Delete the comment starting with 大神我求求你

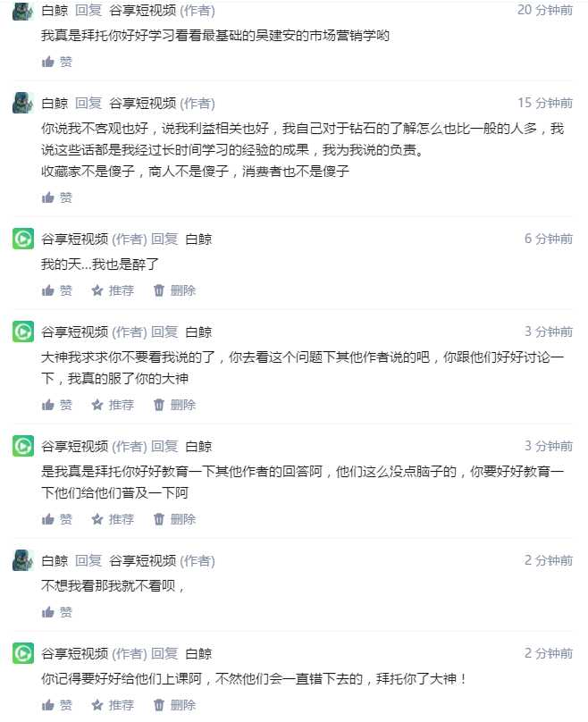(x=159, y=405)
